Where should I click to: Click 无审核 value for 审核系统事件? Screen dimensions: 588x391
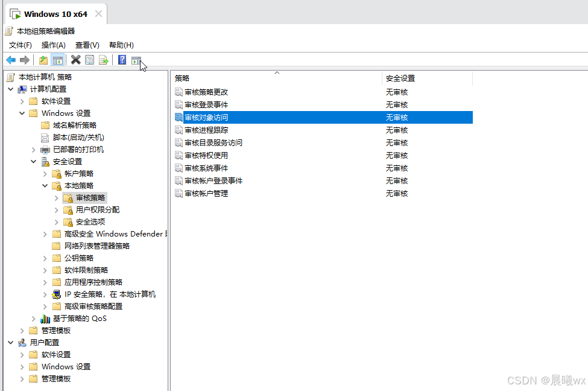tap(397, 168)
